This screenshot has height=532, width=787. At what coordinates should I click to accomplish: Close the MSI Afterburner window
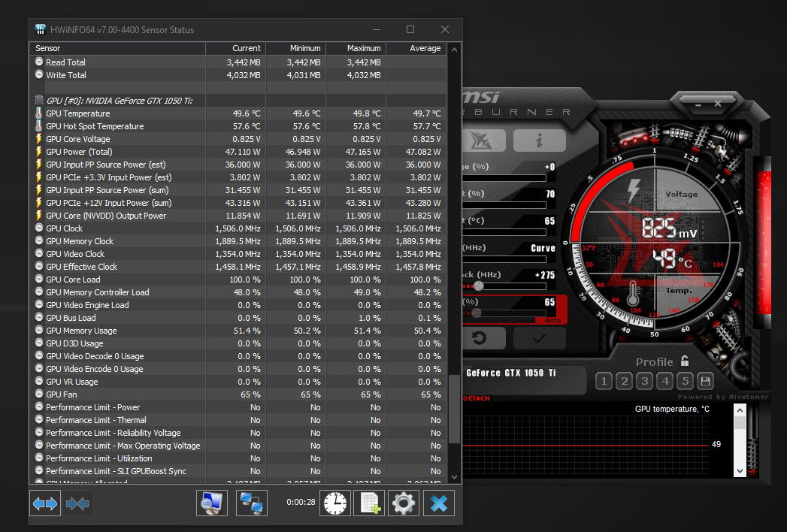tap(718, 104)
